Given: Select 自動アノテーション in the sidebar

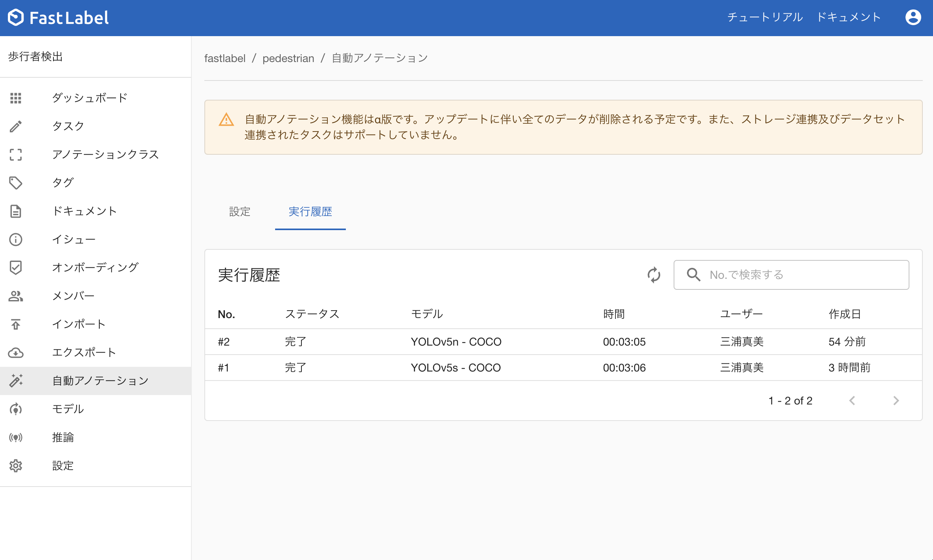Looking at the screenshot, I should click(96, 381).
